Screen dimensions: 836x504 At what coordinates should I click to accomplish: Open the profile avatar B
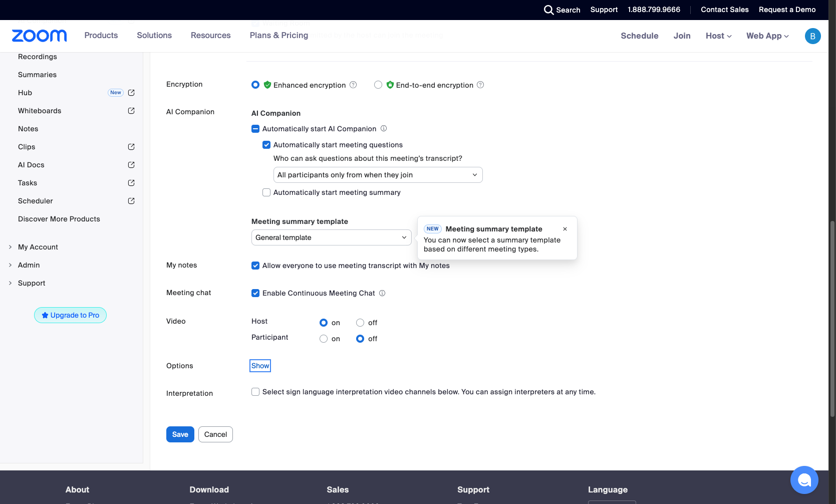pyautogui.click(x=812, y=36)
